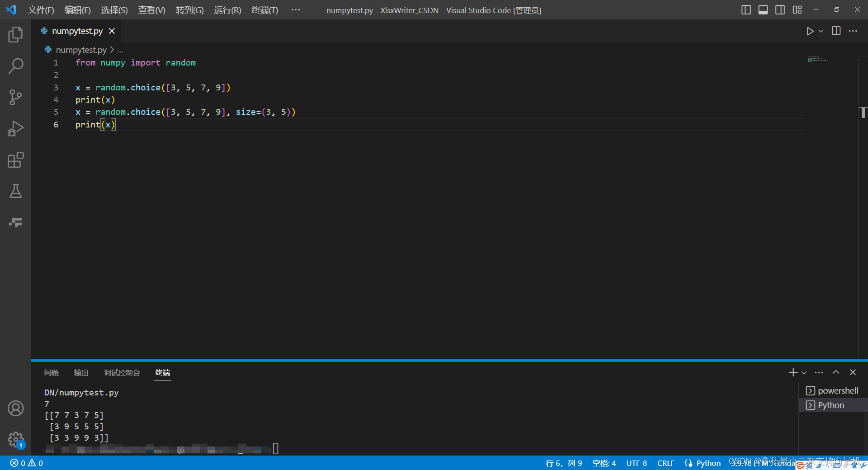The height and width of the screenshot is (470, 868).
Task: Customize layout from title bar icon
Action: (797, 9)
